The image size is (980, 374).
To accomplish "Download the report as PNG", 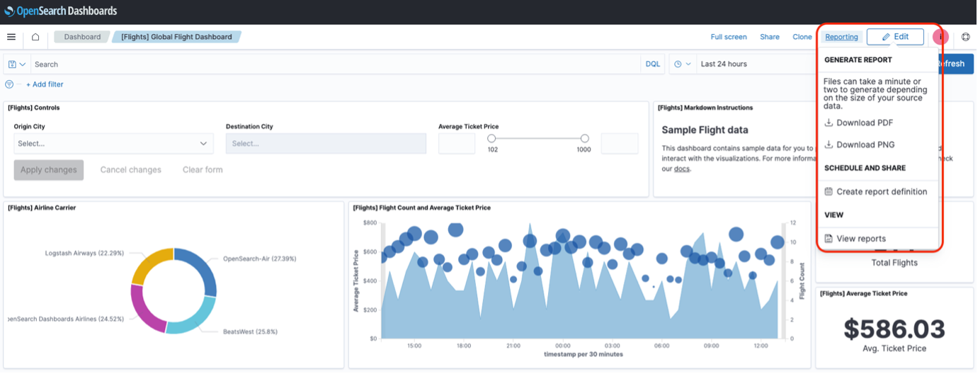I will point(860,144).
